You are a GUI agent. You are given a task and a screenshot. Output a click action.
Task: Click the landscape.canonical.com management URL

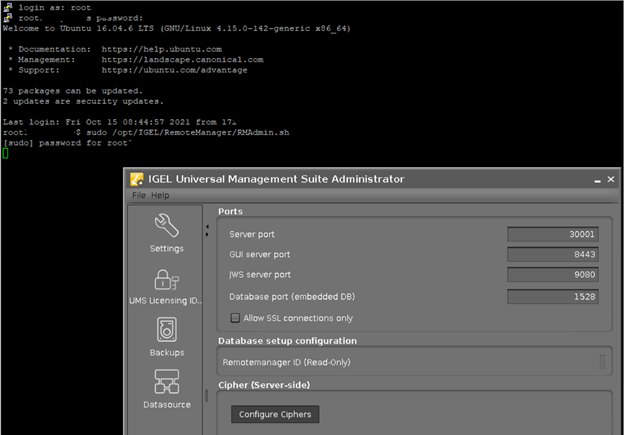click(182, 59)
